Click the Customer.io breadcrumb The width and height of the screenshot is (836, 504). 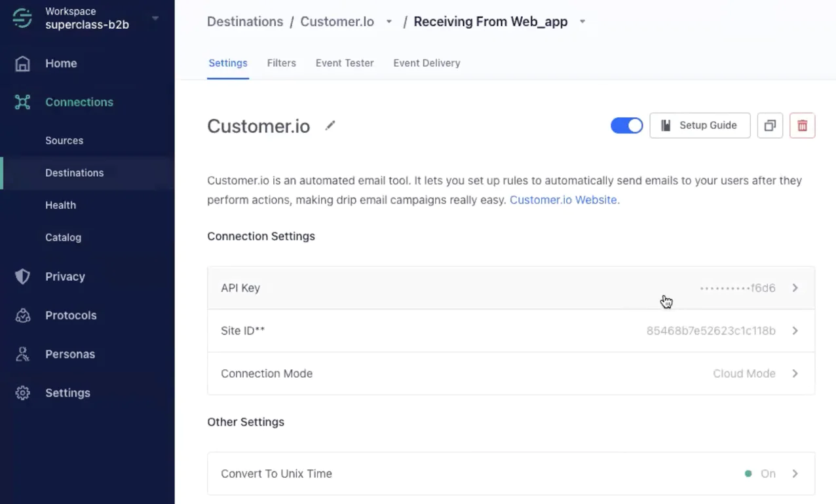click(337, 22)
